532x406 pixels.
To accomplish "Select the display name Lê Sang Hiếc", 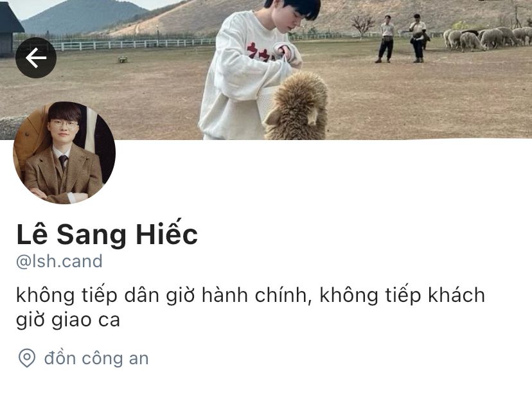I will click(107, 234).
